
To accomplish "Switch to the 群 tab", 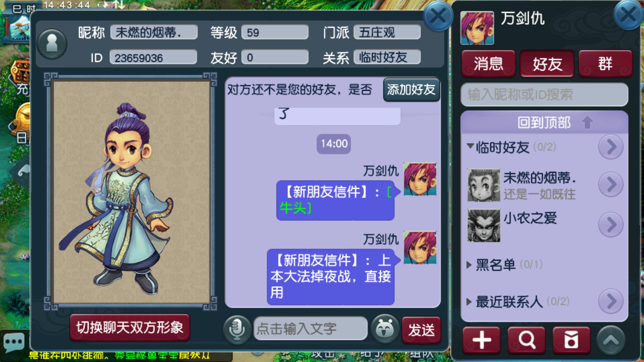I will pos(605,64).
